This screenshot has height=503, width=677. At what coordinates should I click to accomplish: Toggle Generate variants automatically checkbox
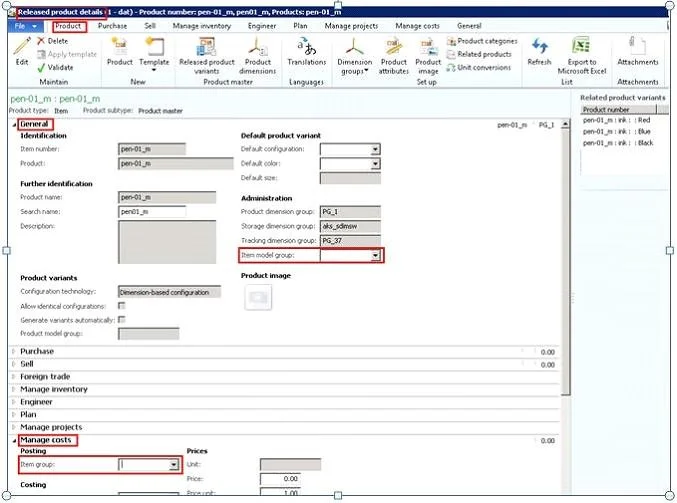[x=122, y=320]
